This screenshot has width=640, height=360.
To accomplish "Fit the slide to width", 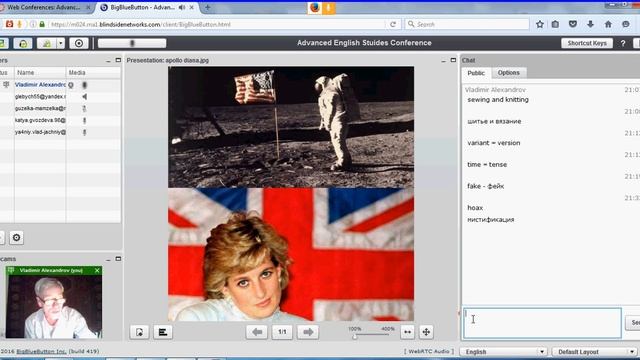I will coord(407,332).
